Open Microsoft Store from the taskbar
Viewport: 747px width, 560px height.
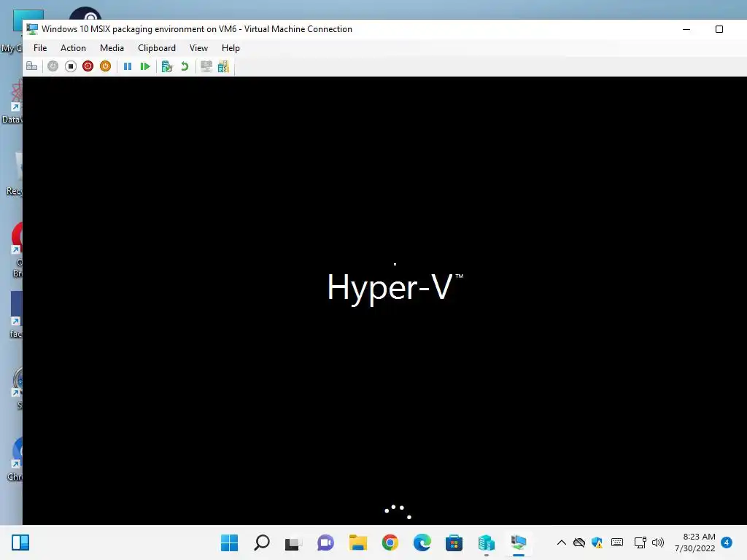coord(454,542)
